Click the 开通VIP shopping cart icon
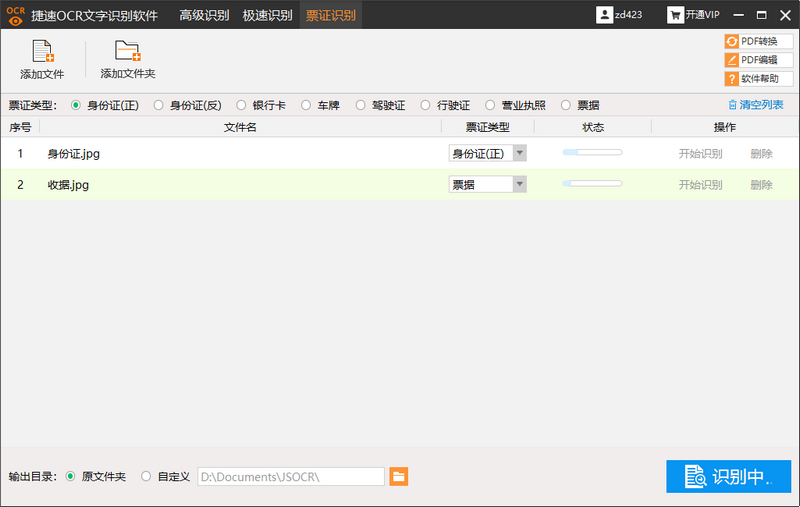Screen dimensions: 800x507 [676, 15]
